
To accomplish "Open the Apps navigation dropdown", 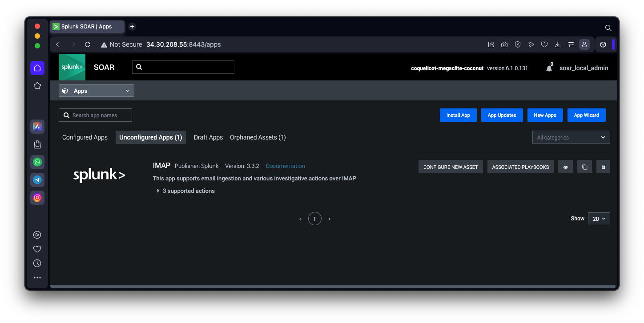I will [x=97, y=91].
